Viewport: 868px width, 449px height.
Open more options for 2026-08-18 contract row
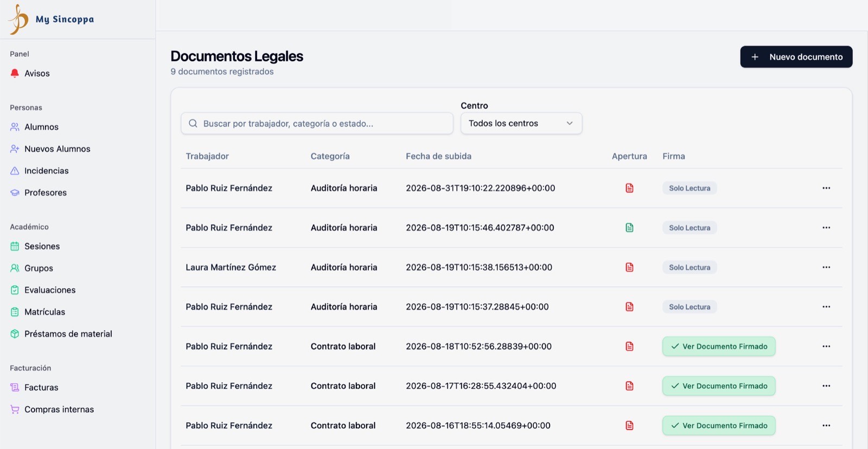pyautogui.click(x=826, y=346)
